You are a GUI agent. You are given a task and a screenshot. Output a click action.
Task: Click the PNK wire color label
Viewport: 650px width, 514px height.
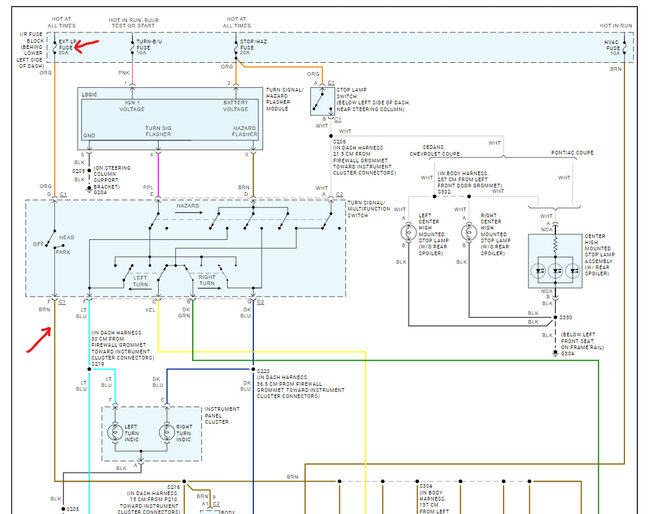(x=124, y=73)
